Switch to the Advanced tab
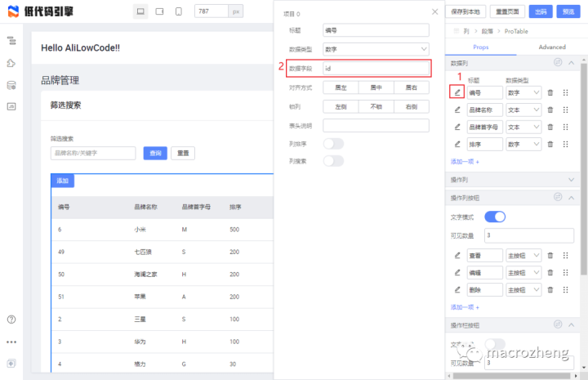This screenshot has height=380, width=588. point(552,47)
